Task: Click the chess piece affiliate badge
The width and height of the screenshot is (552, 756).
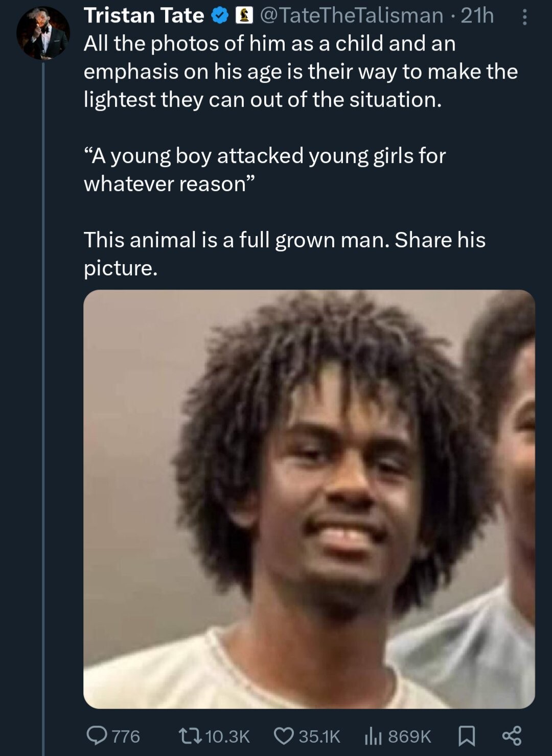Action: point(243,16)
